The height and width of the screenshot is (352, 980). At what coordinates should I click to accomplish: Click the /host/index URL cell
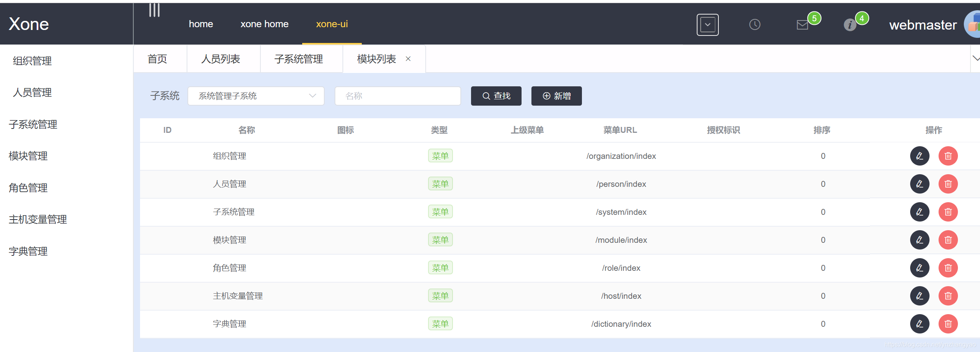[621, 296]
